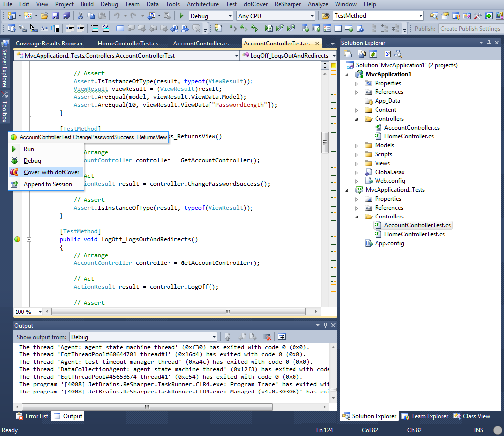Screen dimensions: 504x436
Task: Click the Copy icon in the toolbar
Action: coord(91,16)
